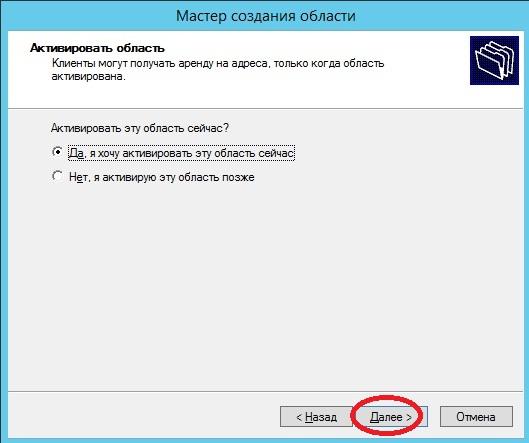Image resolution: width=529 pixels, height=443 pixels.
Task: Click the left arrow symbol in "Назад"
Action: tap(299, 417)
